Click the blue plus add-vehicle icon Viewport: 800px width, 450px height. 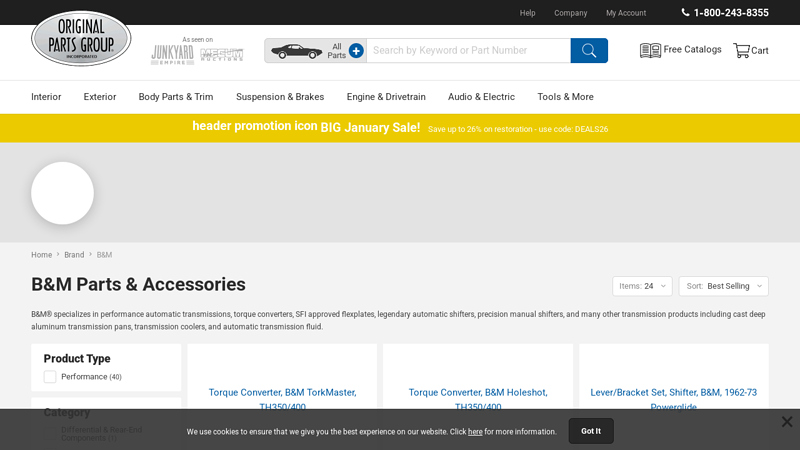[x=356, y=51]
